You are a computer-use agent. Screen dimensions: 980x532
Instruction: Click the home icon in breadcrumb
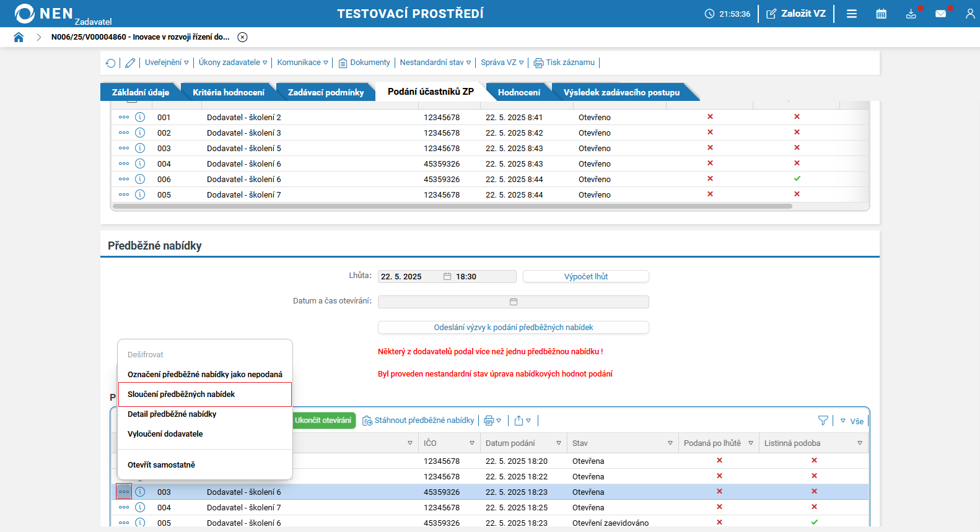(19, 37)
